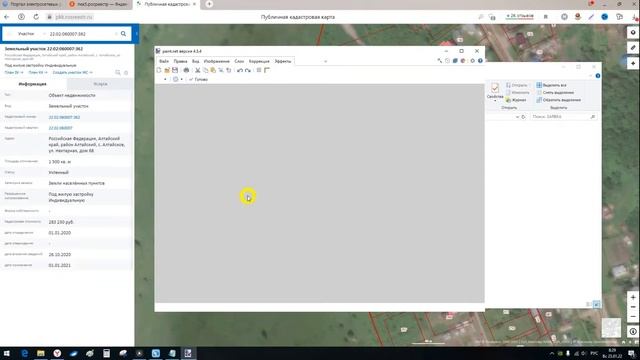Click the Cut scissors icon in paint.net
640x360 pixels.
tap(198, 70)
